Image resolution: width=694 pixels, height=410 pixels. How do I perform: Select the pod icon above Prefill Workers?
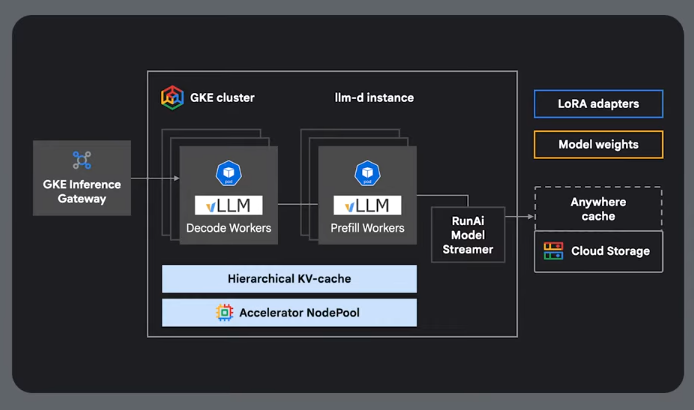(366, 173)
